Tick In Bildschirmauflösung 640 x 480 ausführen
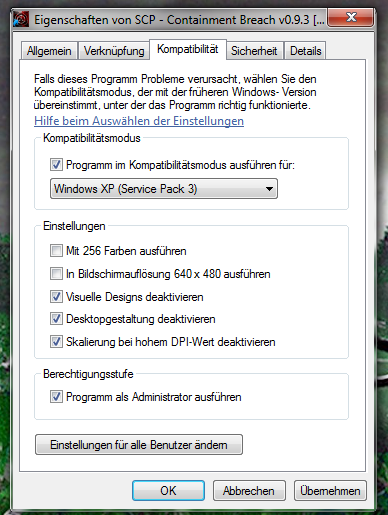Screen dimensions: 388x515 [56, 274]
